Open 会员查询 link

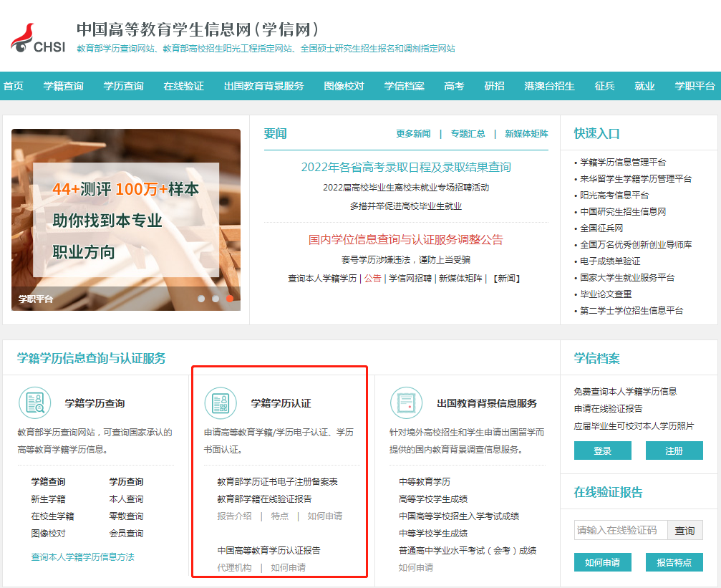(x=127, y=534)
